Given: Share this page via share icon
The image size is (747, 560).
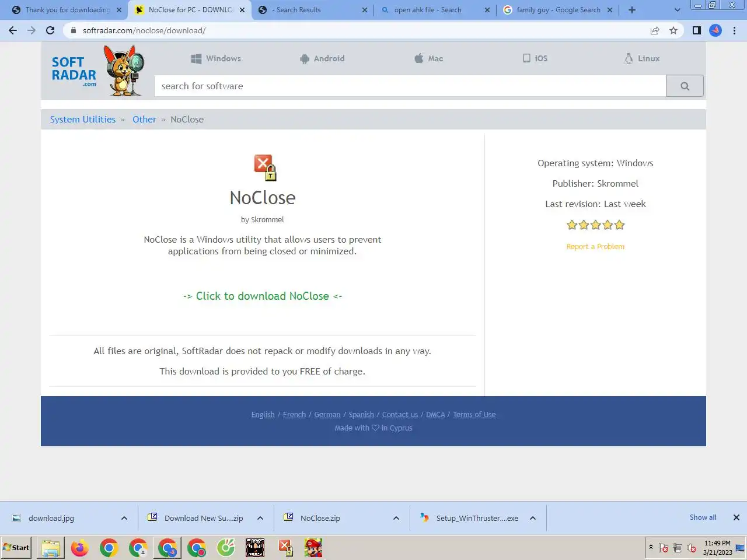Looking at the screenshot, I should point(655,30).
